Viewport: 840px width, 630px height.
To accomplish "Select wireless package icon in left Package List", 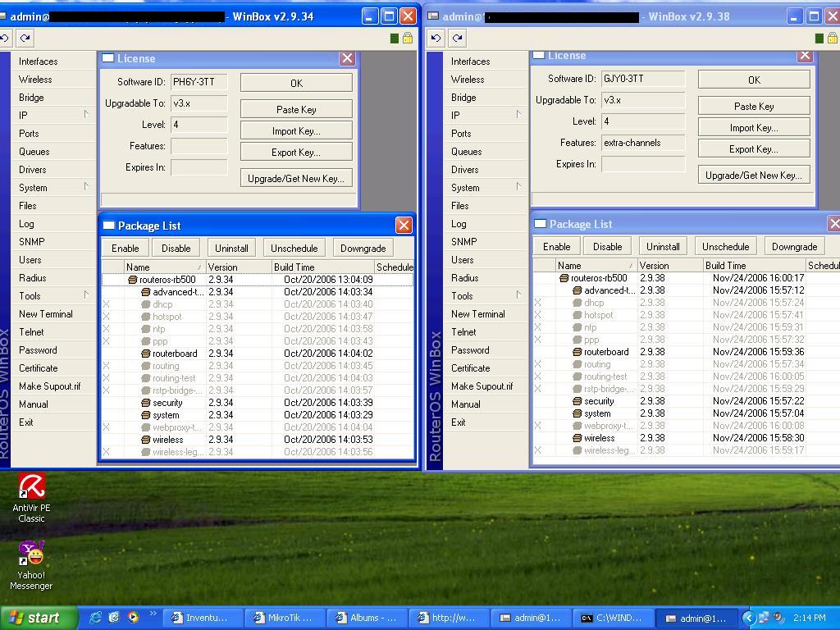I will pyautogui.click(x=146, y=440).
